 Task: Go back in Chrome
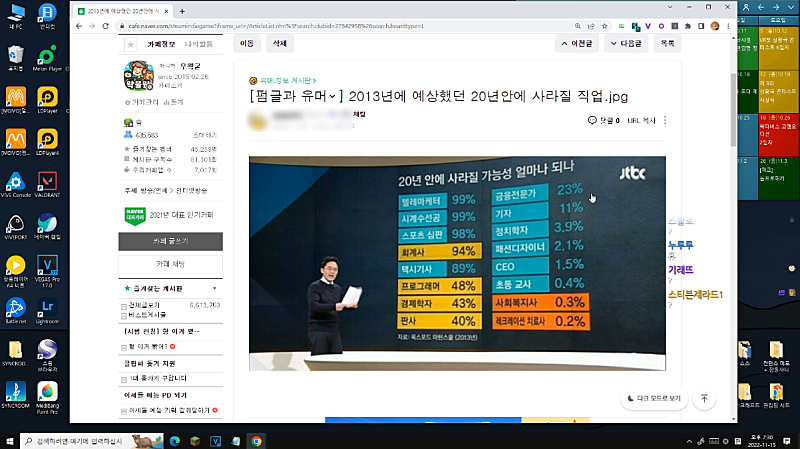tap(79, 26)
